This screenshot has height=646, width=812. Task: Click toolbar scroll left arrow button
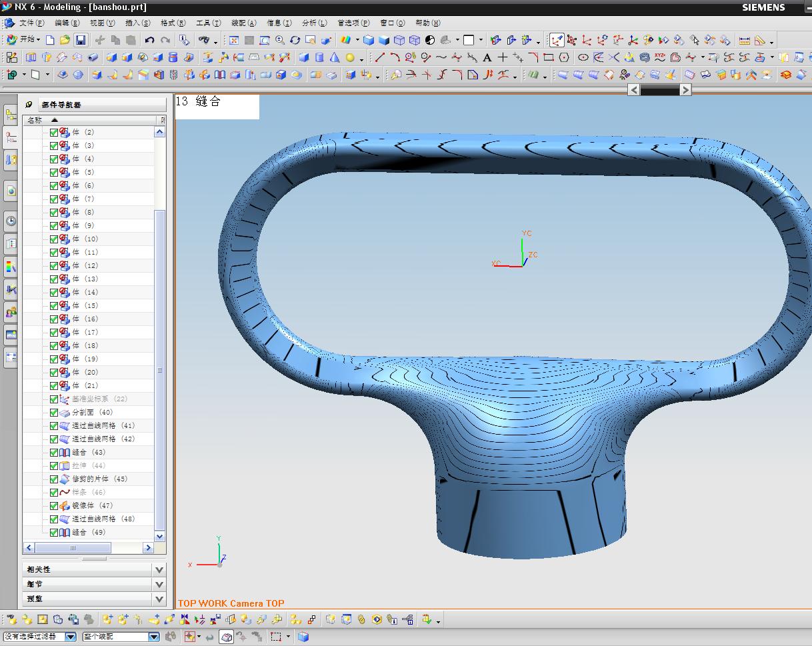[634, 90]
